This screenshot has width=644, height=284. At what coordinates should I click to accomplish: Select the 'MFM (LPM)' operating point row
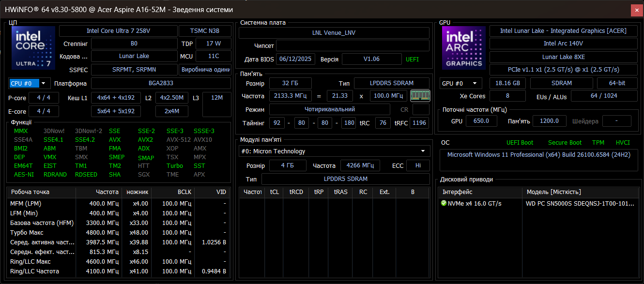click(118, 203)
